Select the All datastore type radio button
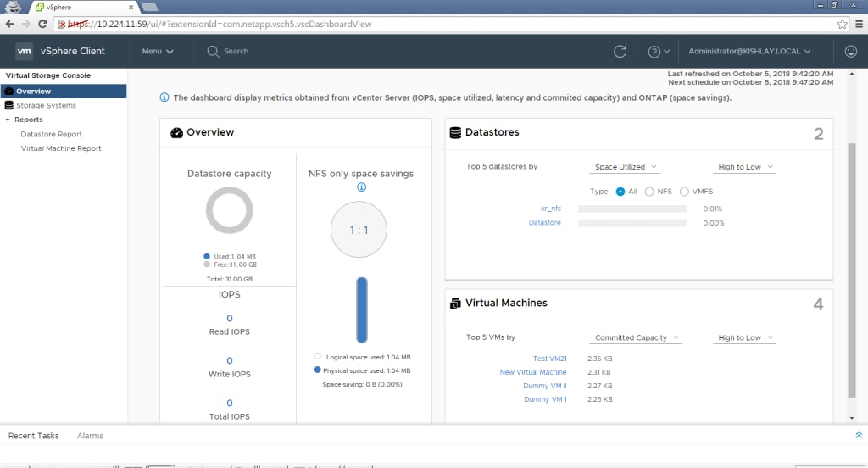This screenshot has width=868, height=468. pyautogui.click(x=620, y=192)
